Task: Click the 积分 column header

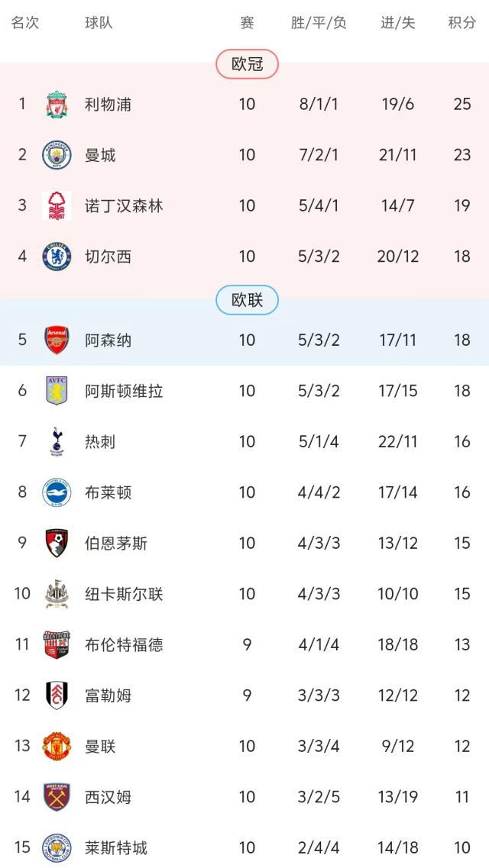Action: (461, 23)
